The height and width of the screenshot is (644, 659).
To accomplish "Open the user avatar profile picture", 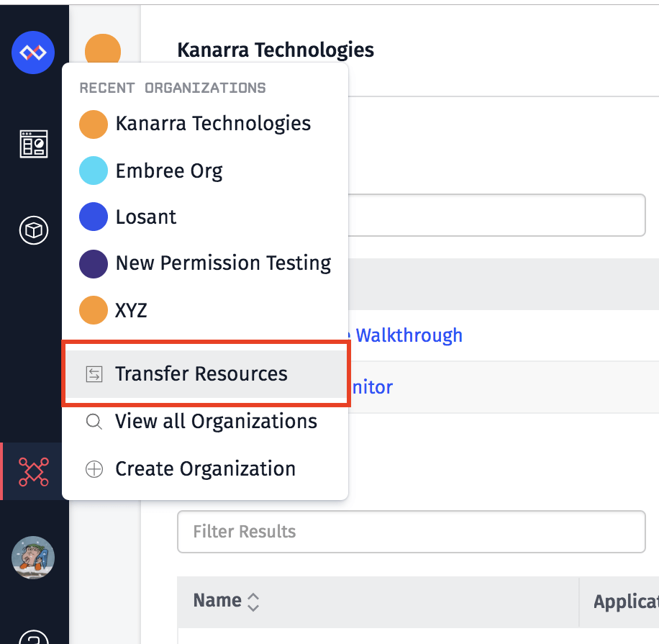I will [33, 558].
